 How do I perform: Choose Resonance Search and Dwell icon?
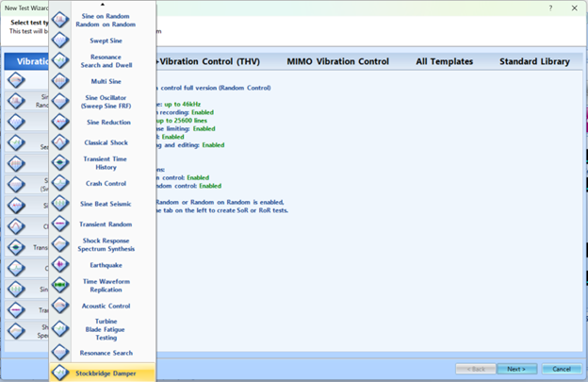click(x=60, y=60)
